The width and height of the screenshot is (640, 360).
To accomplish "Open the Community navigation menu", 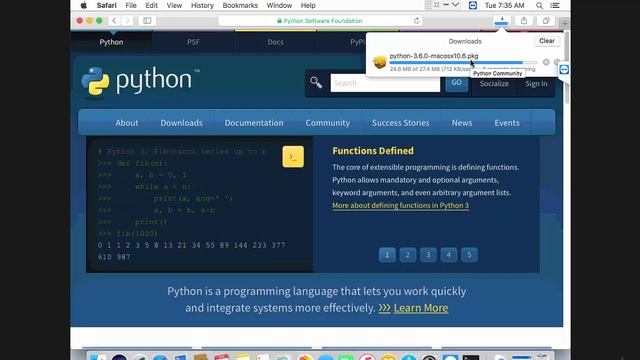I will click(327, 123).
